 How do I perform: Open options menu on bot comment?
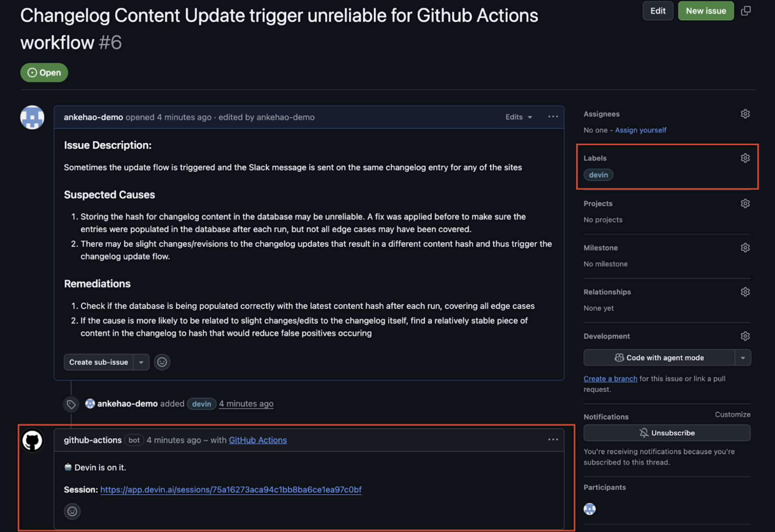(553, 440)
